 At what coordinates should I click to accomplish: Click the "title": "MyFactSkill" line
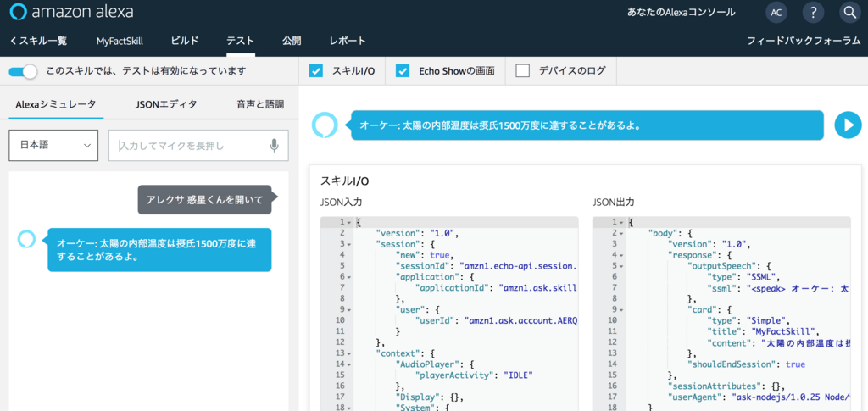point(765,330)
